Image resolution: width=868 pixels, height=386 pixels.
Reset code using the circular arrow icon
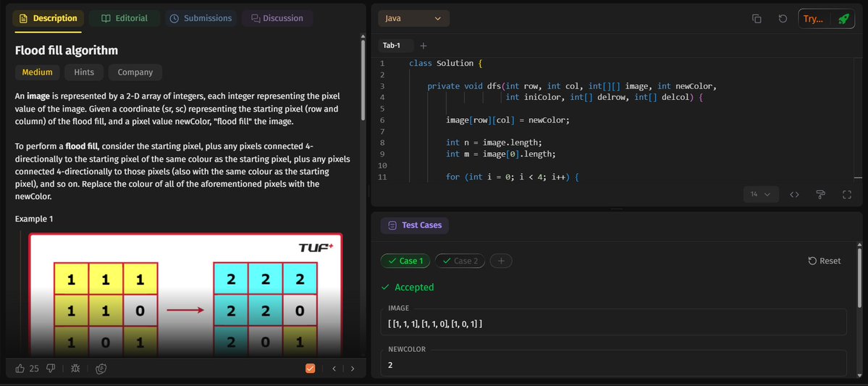pos(783,18)
